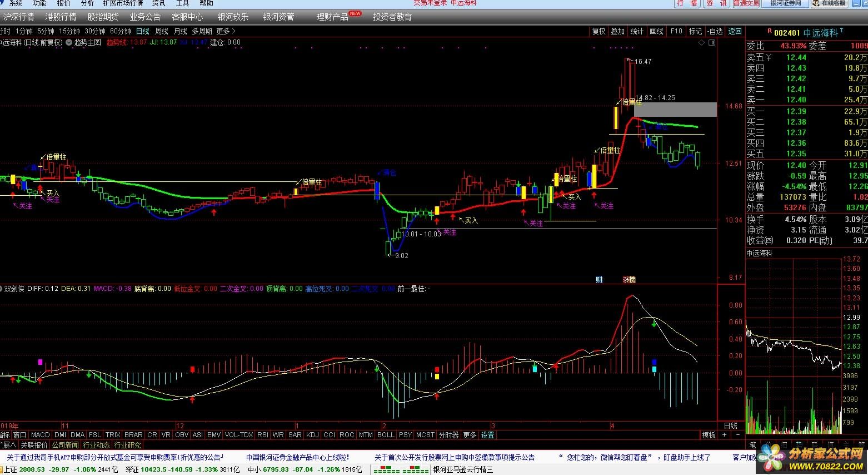Click the 复权 button
The width and height of the screenshot is (868, 475).
598,31
